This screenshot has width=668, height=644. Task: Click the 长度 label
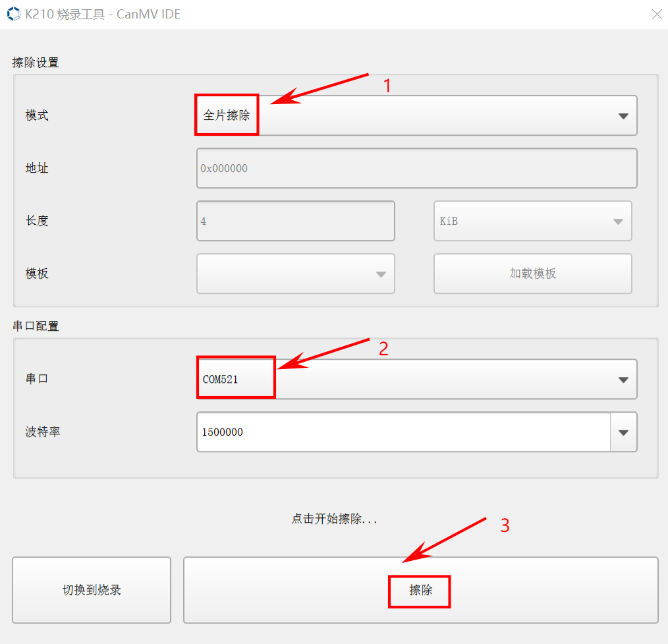[37, 221]
